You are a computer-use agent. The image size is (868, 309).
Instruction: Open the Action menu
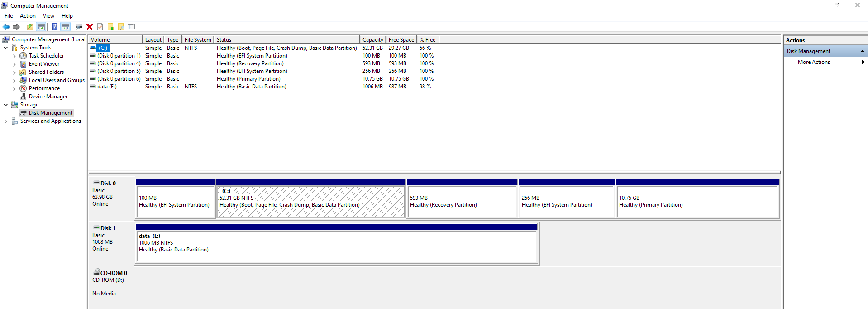tap(28, 16)
